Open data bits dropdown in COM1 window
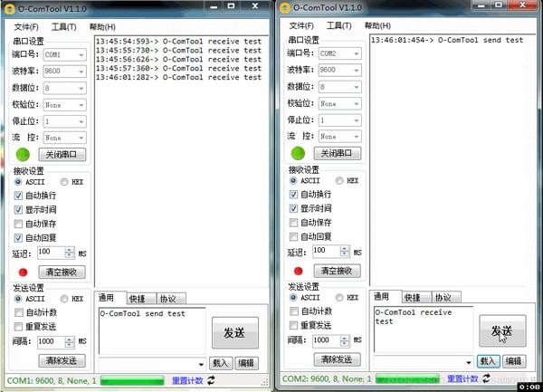 (65, 88)
